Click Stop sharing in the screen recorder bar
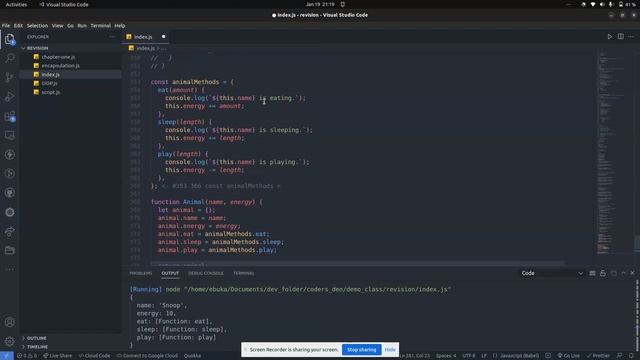This screenshot has width=640, height=360. (362, 349)
